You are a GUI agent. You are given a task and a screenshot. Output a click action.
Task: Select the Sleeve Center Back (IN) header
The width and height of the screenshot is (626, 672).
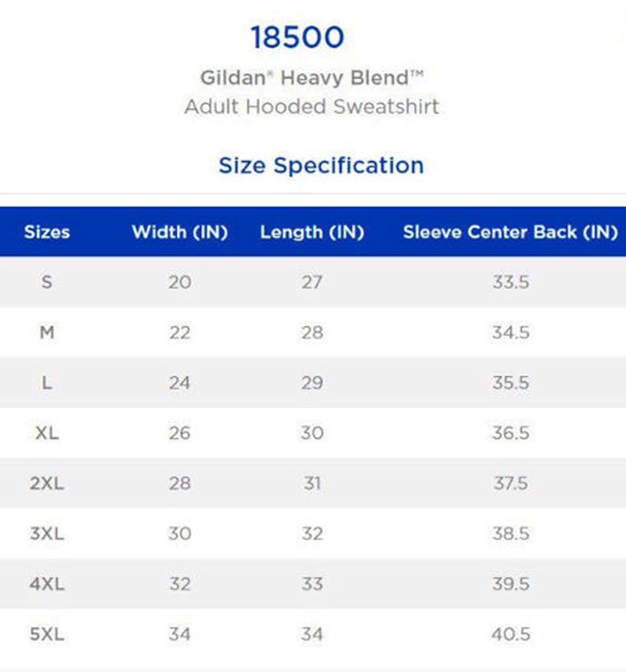click(510, 232)
